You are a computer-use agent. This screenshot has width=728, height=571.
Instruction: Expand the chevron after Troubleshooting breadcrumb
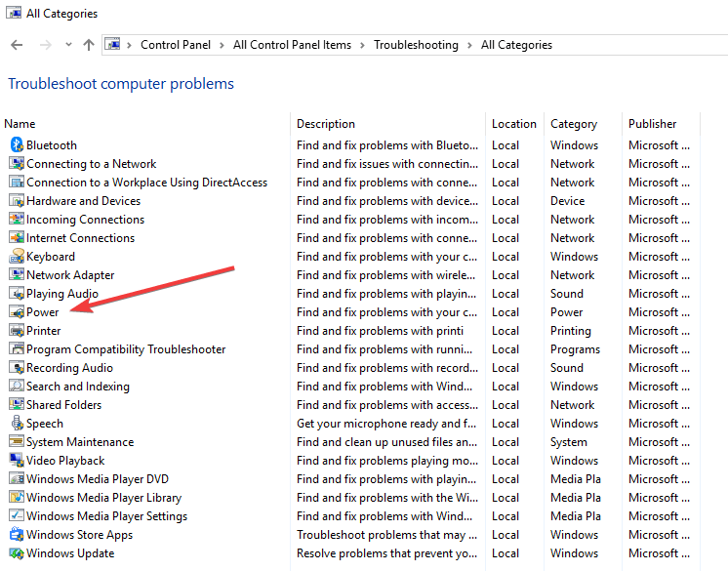[469, 45]
